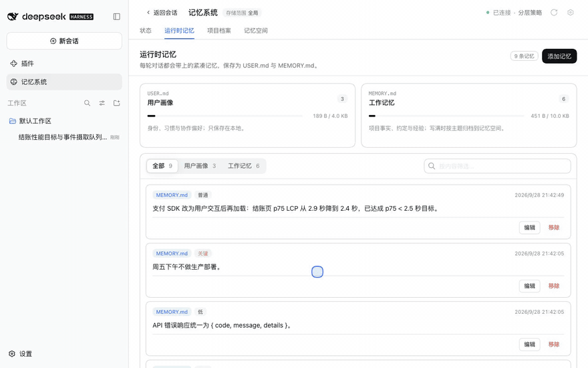
Task: Open the workspace filter sliders icon
Action: [x=102, y=103]
